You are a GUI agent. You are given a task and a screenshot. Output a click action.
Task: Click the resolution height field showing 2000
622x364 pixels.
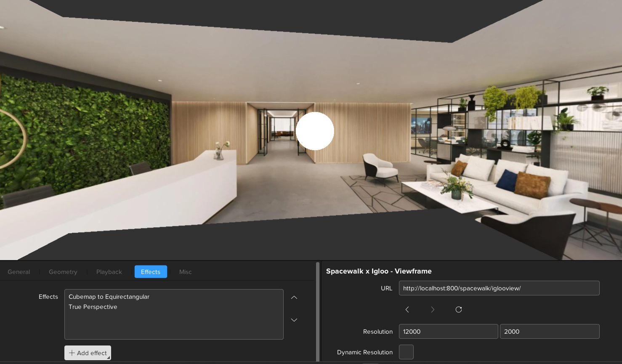(x=549, y=332)
